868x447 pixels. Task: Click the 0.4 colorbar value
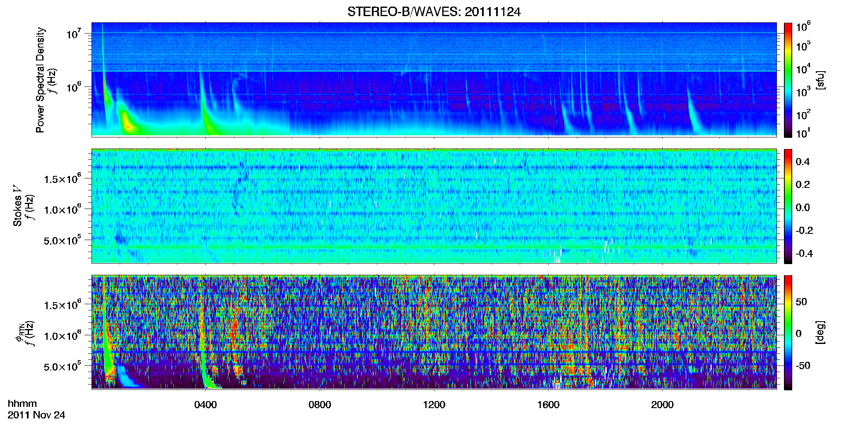(803, 162)
